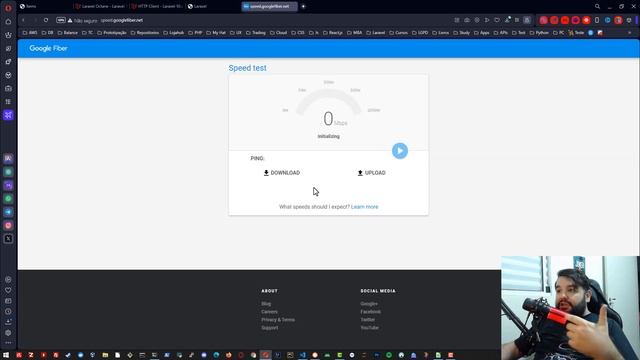Switch to the Laravel Octane tab

click(100, 7)
